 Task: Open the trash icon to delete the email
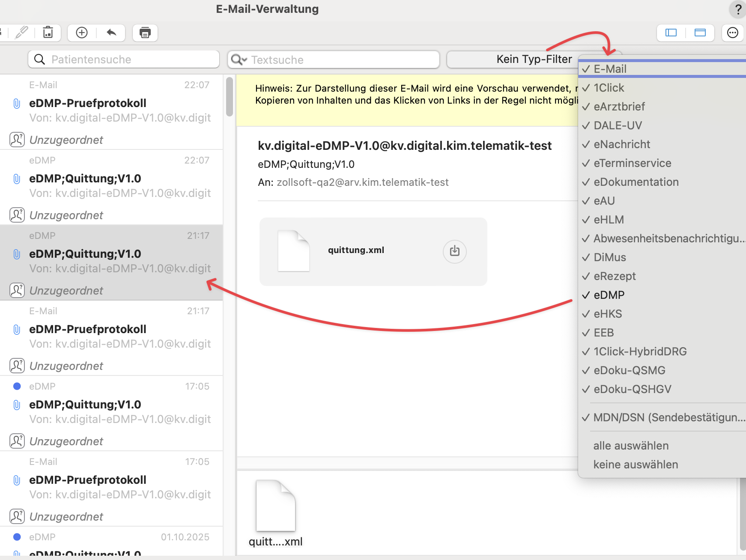pyautogui.click(x=48, y=33)
